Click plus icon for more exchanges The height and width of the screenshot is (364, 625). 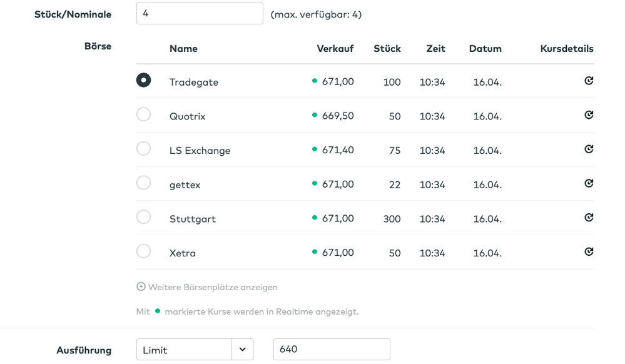tap(141, 287)
